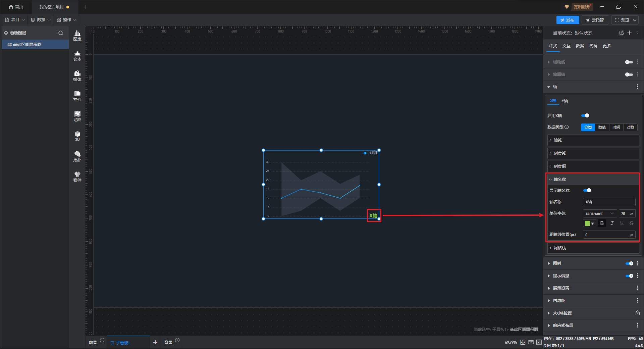This screenshot has height=349, width=644.
Task: Select 时间 as the data type
Action: (616, 127)
